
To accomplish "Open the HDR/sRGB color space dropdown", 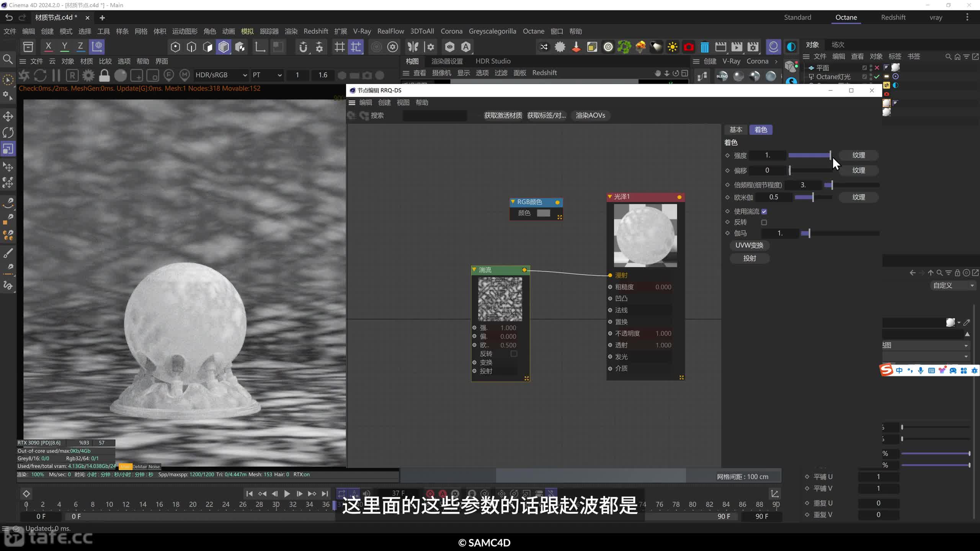I will pyautogui.click(x=221, y=75).
